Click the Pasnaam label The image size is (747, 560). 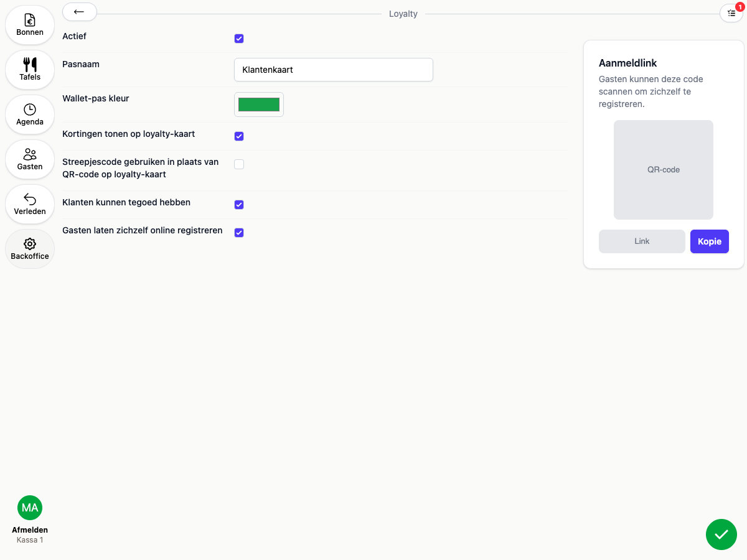click(x=81, y=64)
